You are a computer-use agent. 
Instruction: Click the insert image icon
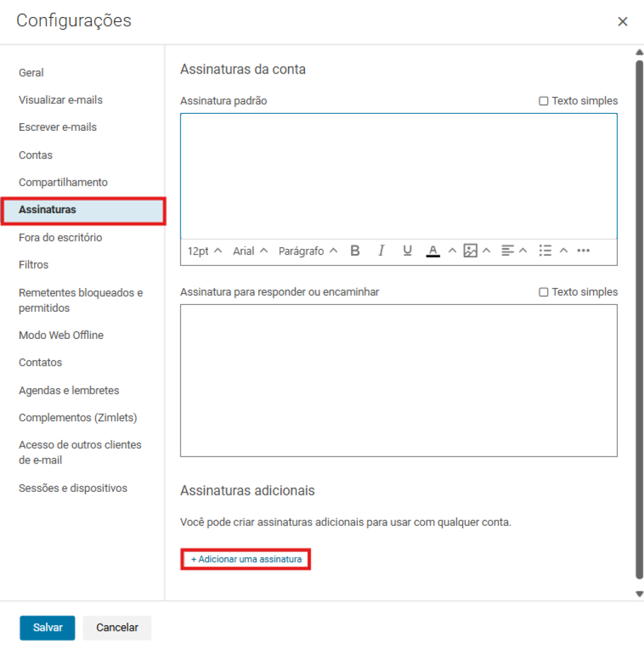click(x=470, y=251)
